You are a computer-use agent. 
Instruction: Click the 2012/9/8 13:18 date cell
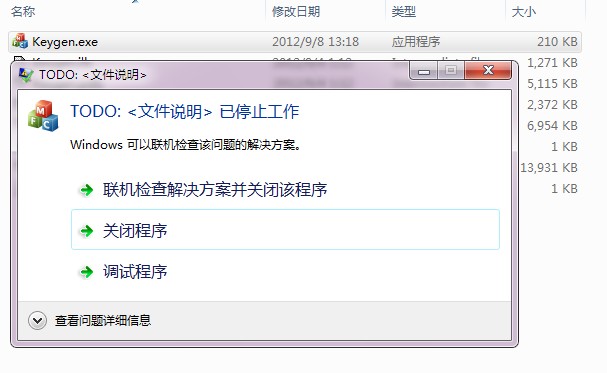tap(316, 42)
